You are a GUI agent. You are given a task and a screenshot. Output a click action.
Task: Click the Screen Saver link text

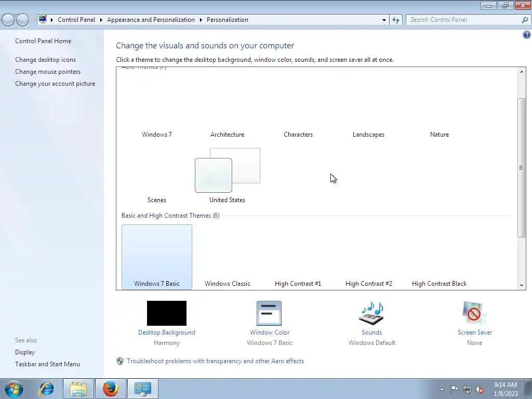coord(475,332)
